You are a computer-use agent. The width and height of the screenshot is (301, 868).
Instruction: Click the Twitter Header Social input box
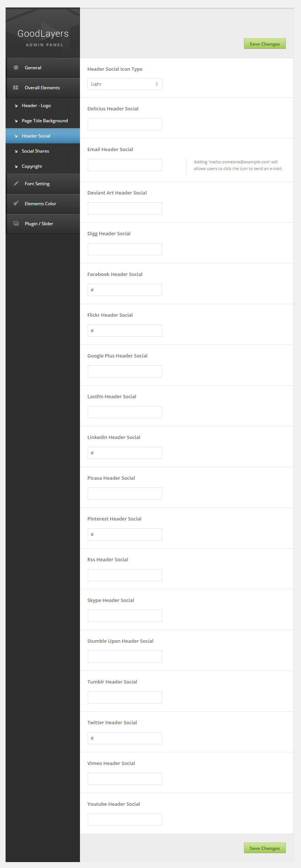point(125,738)
